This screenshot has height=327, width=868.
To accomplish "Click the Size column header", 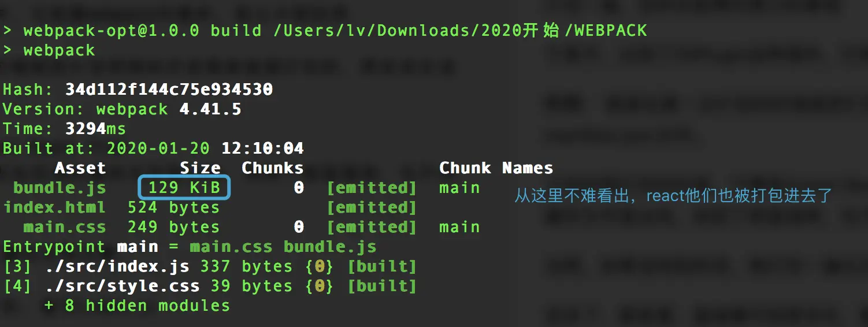I will [x=201, y=168].
